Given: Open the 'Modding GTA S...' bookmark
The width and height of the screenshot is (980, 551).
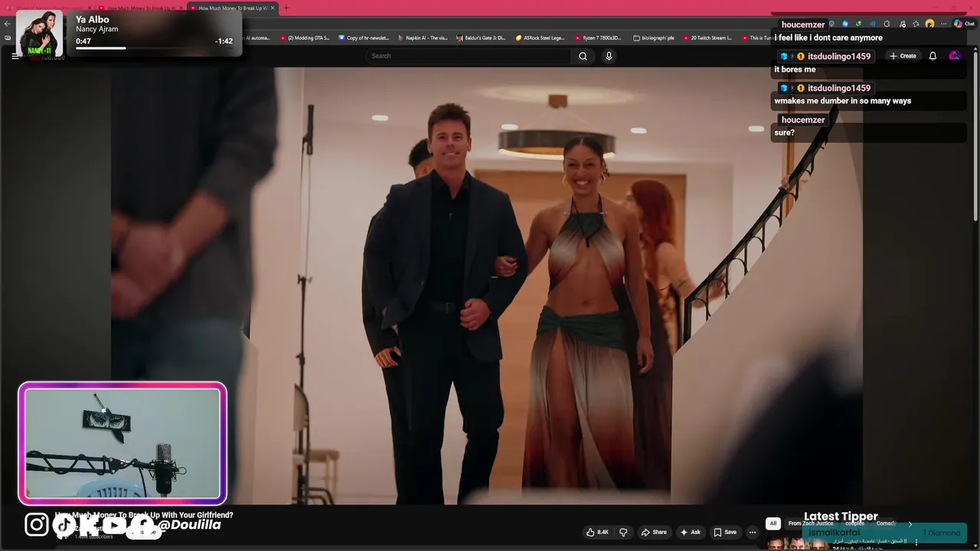Looking at the screenshot, I should point(305,37).
